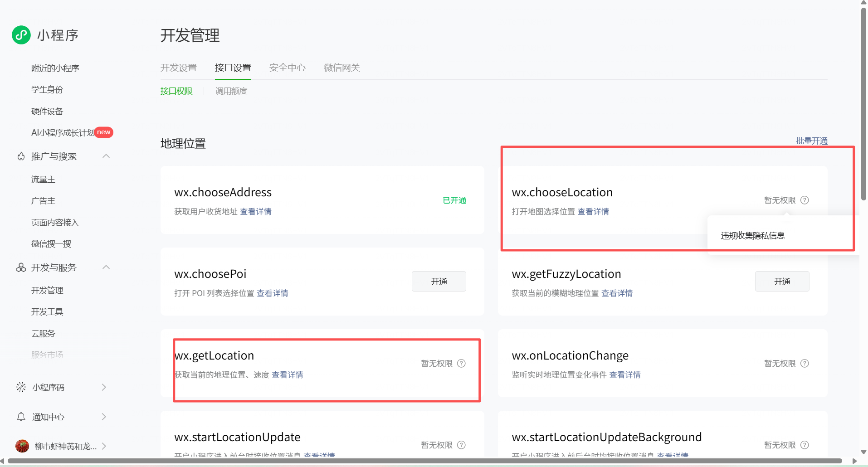The height and width of the screenshot is (467, 868).
Task: Click the help icon on wx.onLocationChange card
Action: pos(805,363)
